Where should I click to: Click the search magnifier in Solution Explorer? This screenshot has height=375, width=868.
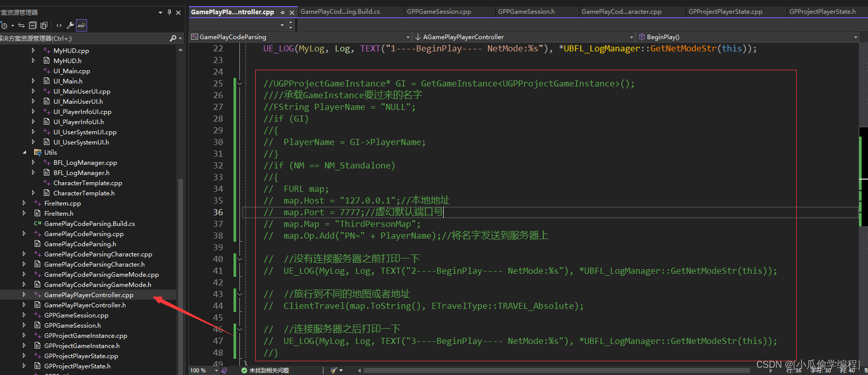[173, 38]
